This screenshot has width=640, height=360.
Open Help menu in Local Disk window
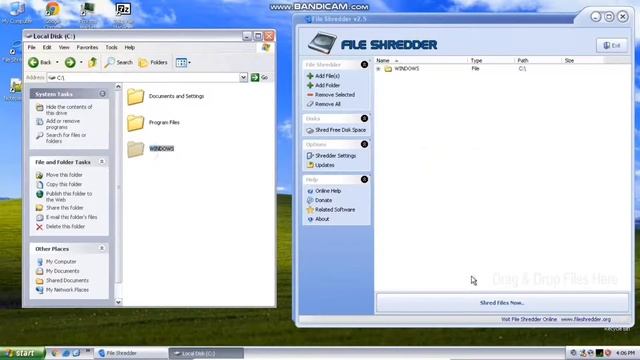point(130,48)
